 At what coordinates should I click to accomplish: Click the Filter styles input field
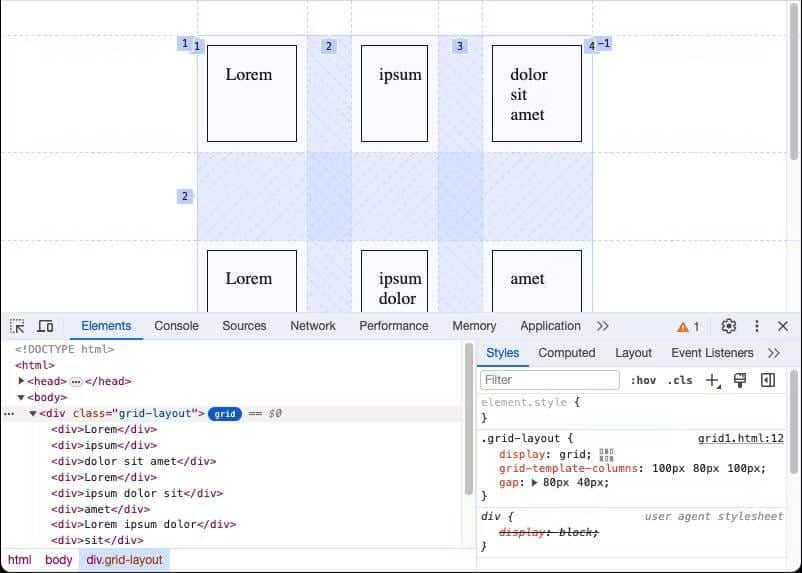pos(550,380)
